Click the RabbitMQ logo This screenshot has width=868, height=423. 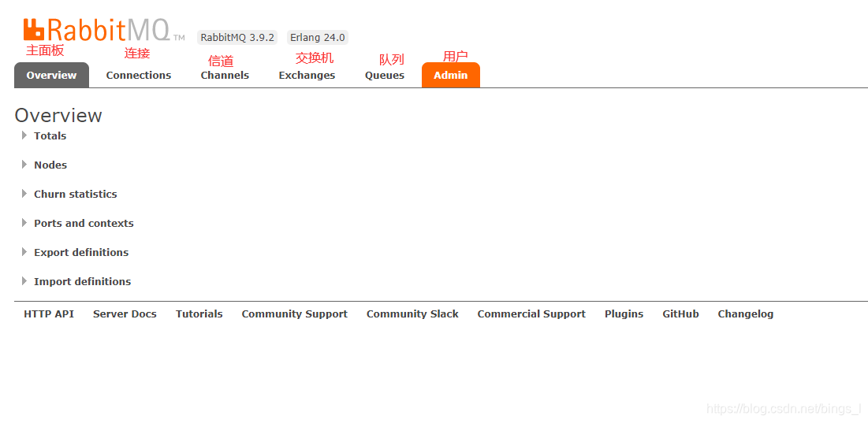point(104,30)
